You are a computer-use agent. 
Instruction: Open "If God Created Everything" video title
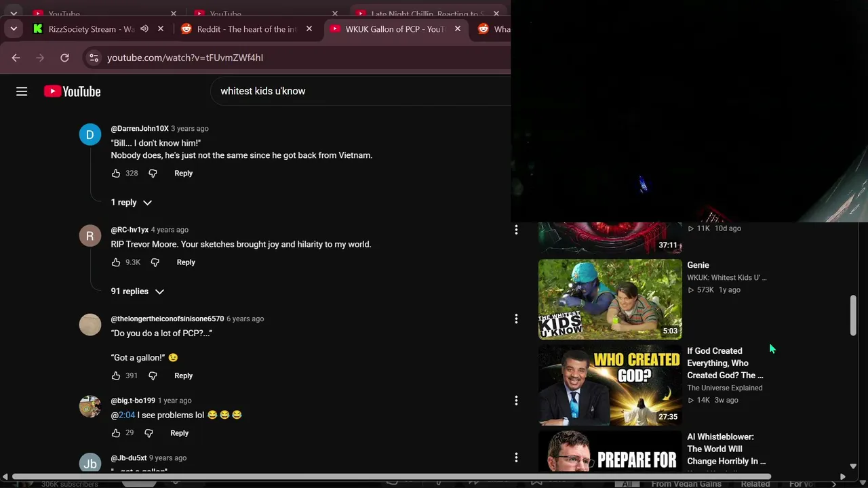tap(726, 363)
